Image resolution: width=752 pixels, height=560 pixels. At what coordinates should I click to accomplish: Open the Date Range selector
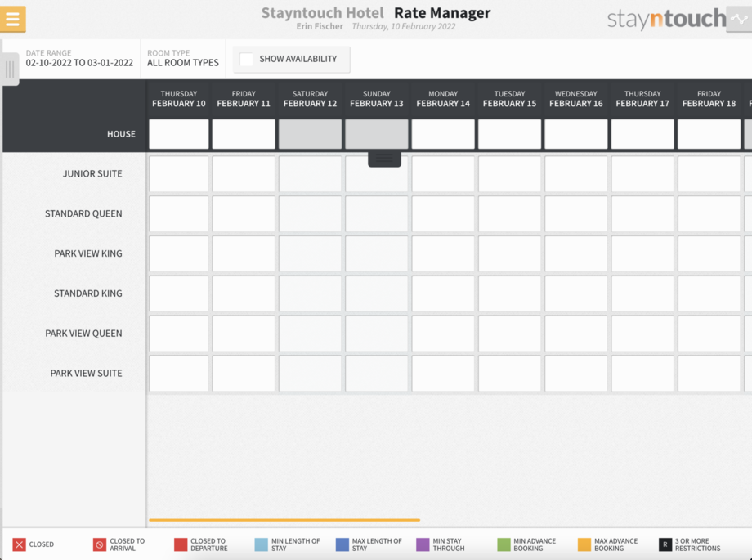click(x=79, y=58)
